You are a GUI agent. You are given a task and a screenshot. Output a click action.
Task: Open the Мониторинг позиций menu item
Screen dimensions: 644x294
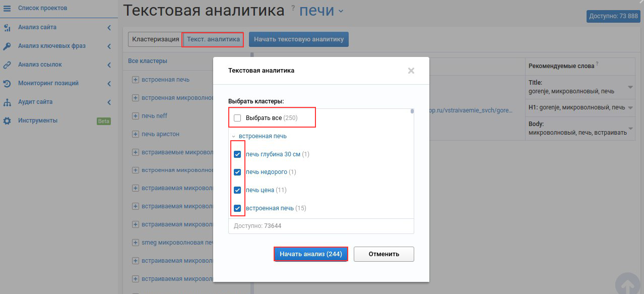(48, 83)
